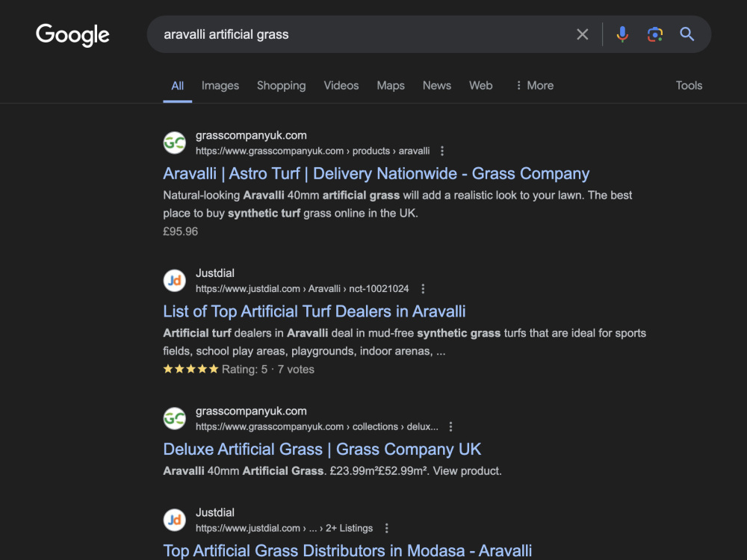The height and width of the screenshot is (560, 747).
Task: Start voice search with microphone icon
Action: click(x=622, y=34)
